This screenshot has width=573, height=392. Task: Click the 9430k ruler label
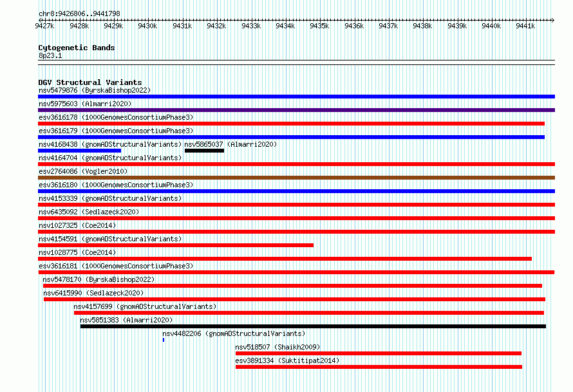147,26
